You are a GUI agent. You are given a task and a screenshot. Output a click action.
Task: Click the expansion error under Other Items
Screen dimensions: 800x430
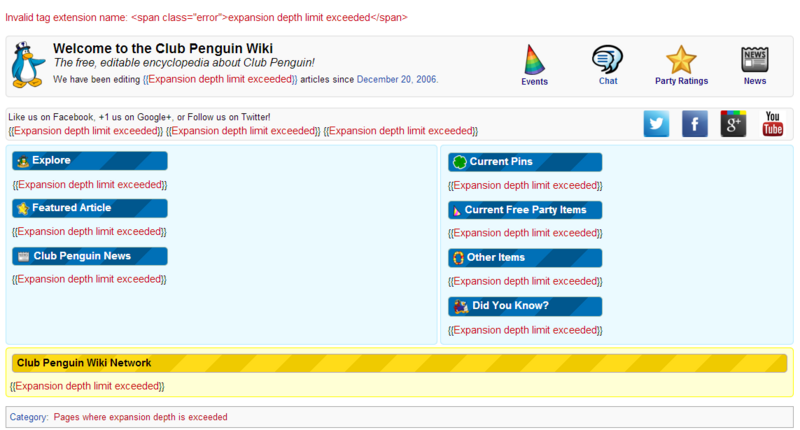pyautogui.click(x=525, y=282)
